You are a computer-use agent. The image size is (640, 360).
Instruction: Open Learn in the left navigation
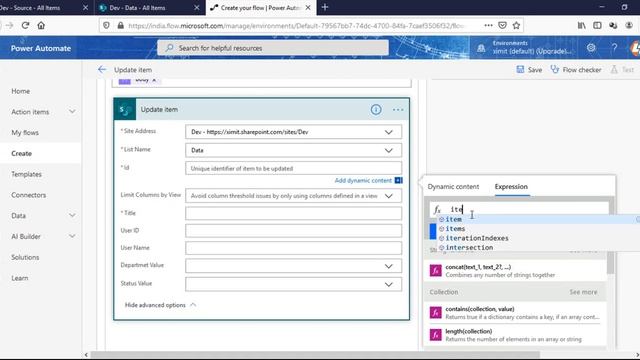[20, 278]
